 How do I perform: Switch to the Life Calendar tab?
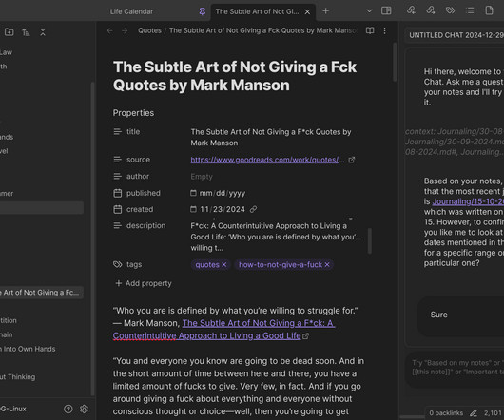click(x=131, y=11)
